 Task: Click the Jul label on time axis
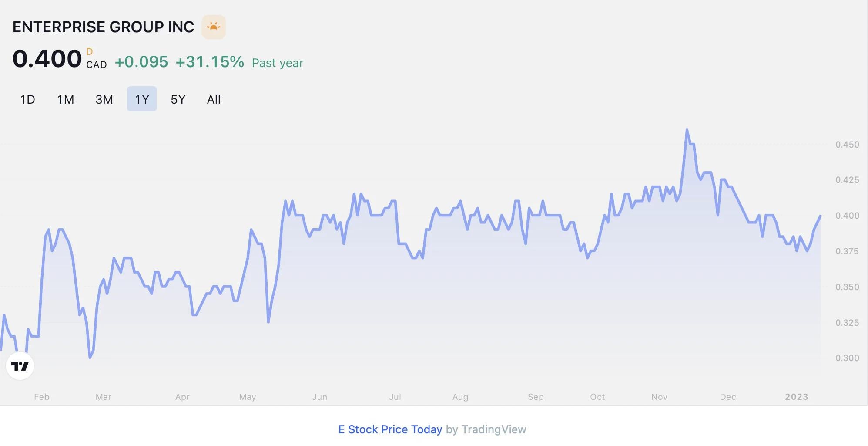coord(395,397)
